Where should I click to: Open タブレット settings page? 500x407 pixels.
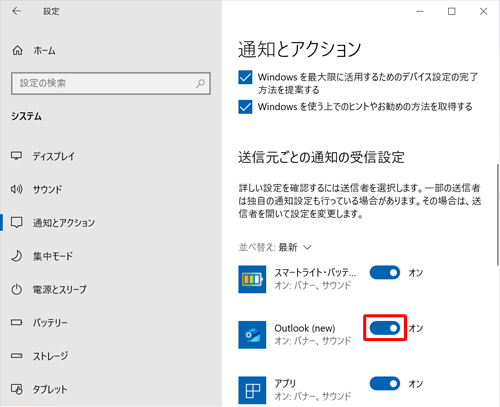point(111,389)
